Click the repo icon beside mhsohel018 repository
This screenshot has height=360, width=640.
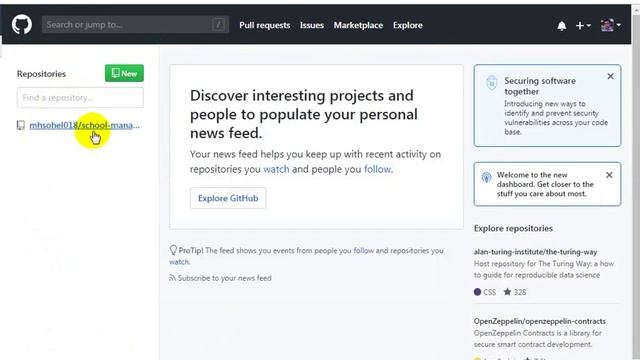point(20,125)
